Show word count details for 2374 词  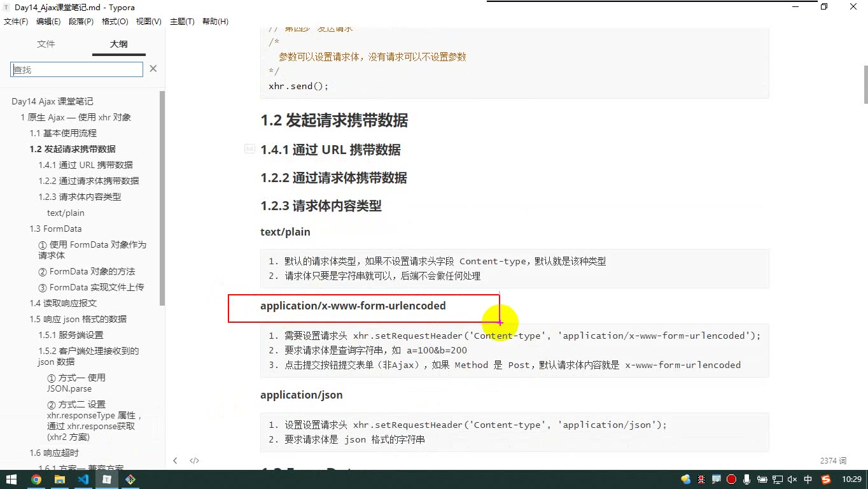833,460
